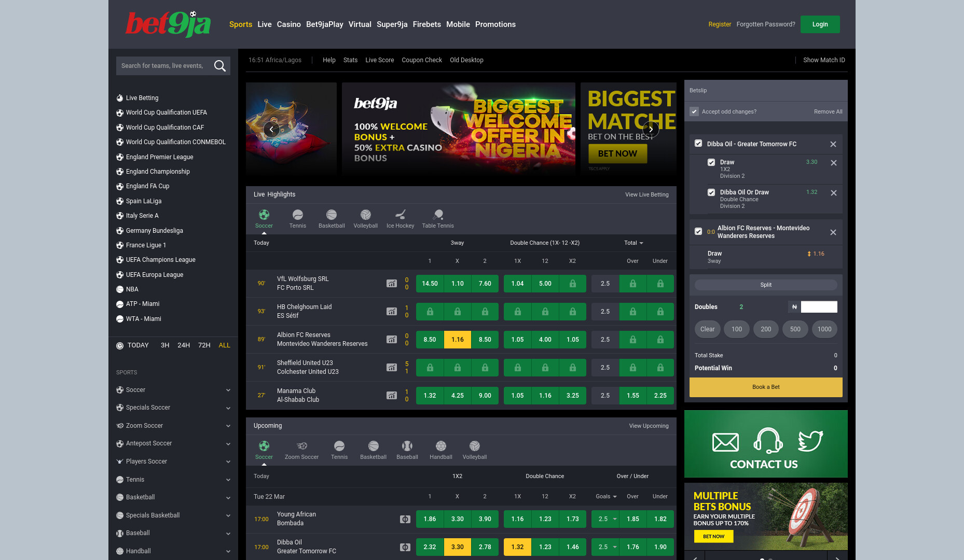The width and height of the screenshot is (964, 560).
Task: Open Casino menu in top navigation
Action: click(x=288, y=24)
